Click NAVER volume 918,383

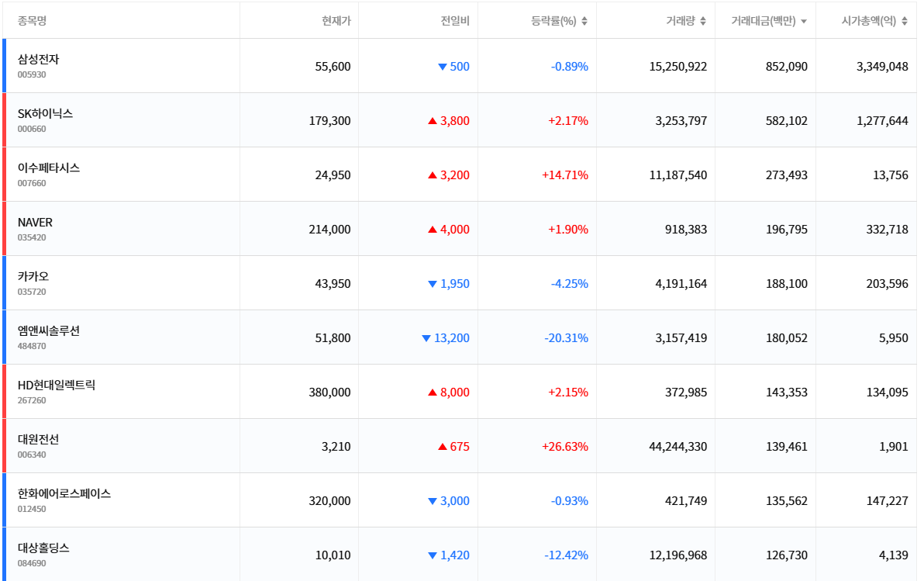pyautogui.click(x=687, y=230)
